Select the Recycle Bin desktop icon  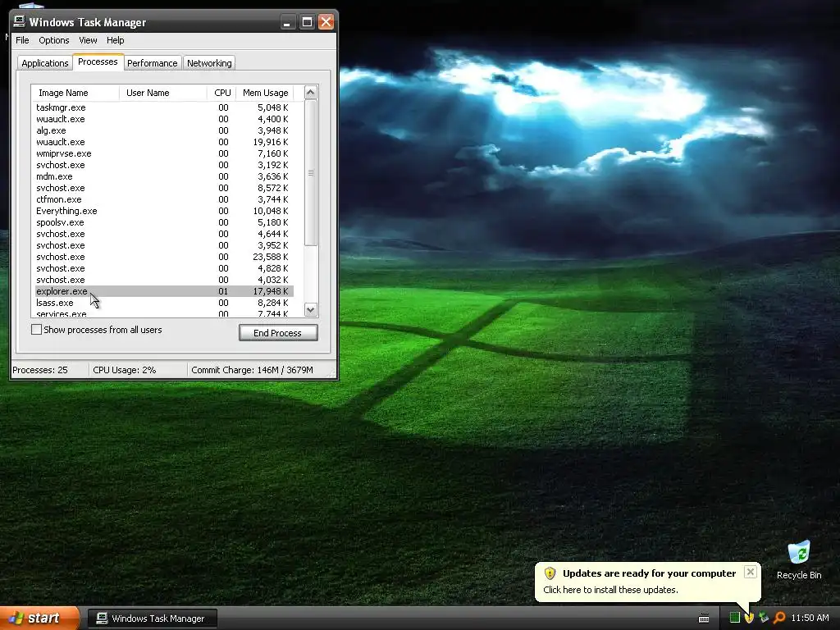[x=799, y=560]
